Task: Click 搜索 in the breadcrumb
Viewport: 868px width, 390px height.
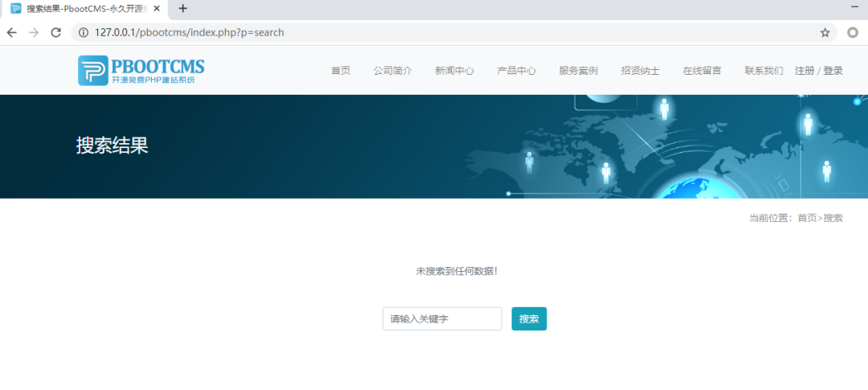Action: [x=833, y=218]
